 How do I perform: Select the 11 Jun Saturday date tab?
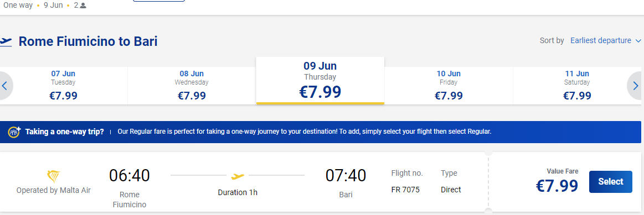pyautogui.click(x=577, y=86)
